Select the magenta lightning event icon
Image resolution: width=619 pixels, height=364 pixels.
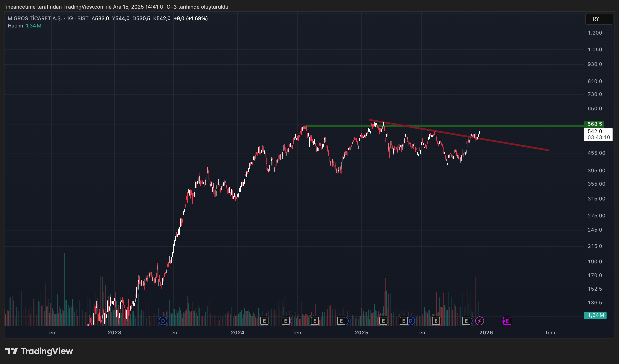(x=479, y=321)
